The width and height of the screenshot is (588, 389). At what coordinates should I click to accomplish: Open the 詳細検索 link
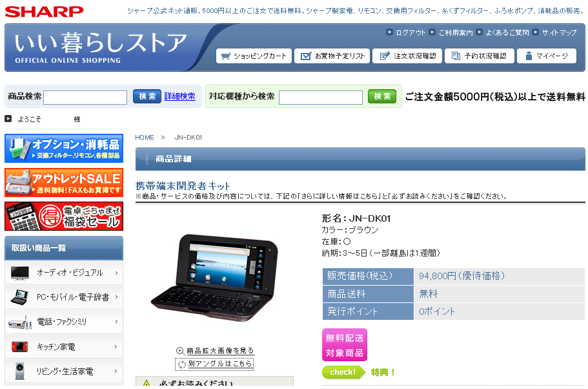pyautogui.click(x=179, y=96)
